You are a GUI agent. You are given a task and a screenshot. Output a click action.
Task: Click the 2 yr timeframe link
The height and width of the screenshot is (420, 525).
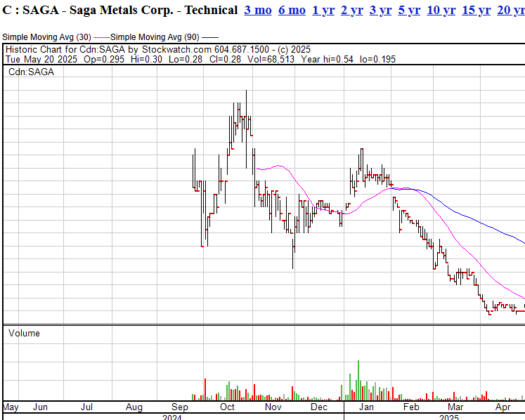click(x=352, y=10)
